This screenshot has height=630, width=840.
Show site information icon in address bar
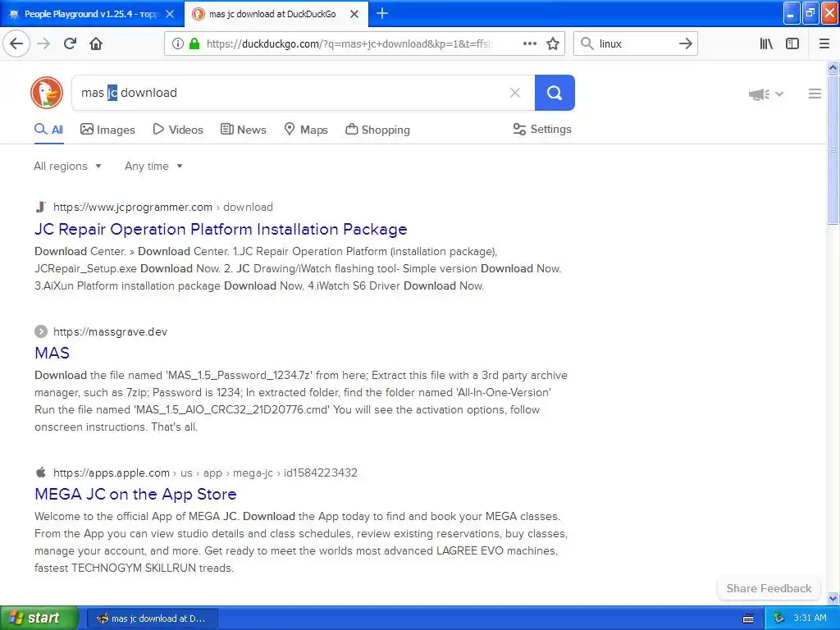coord(177,43)
